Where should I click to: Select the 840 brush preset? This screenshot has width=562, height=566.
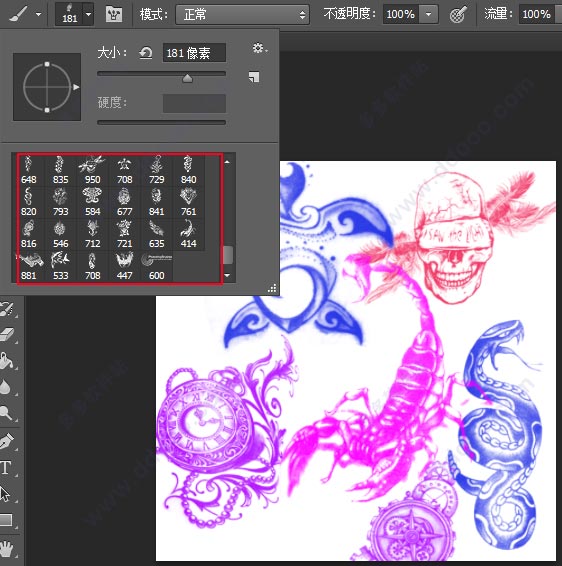click(188, 170)
